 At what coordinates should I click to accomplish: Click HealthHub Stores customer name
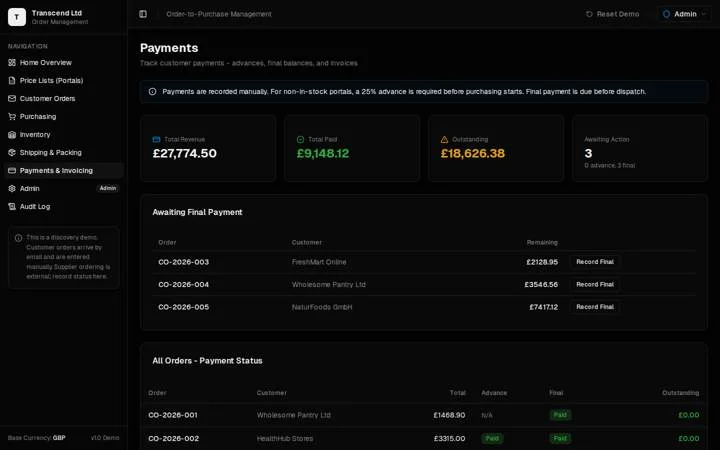(285, 439)
